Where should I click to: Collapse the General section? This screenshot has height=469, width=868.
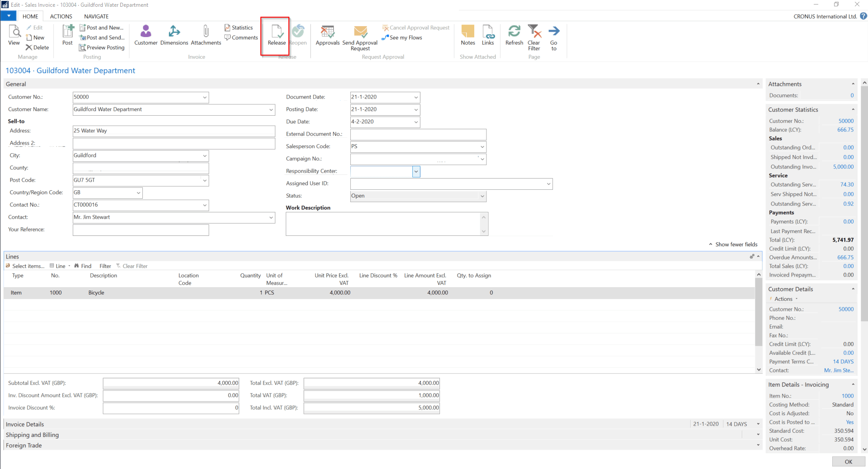758,84
